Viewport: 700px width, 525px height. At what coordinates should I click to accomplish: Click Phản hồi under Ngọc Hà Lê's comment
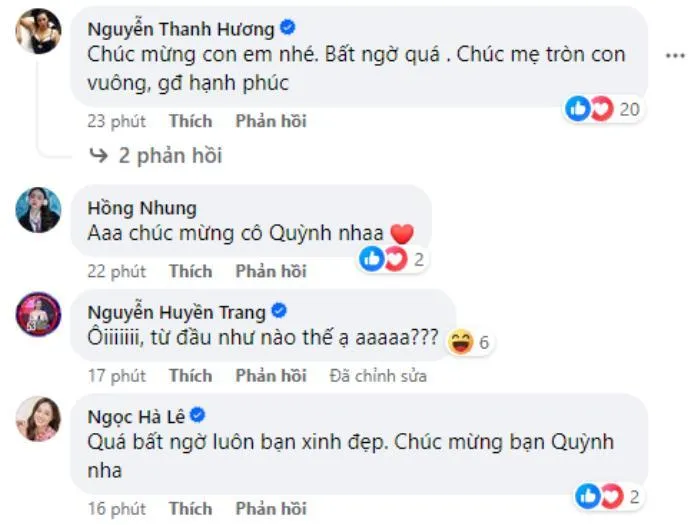[271, 508]
